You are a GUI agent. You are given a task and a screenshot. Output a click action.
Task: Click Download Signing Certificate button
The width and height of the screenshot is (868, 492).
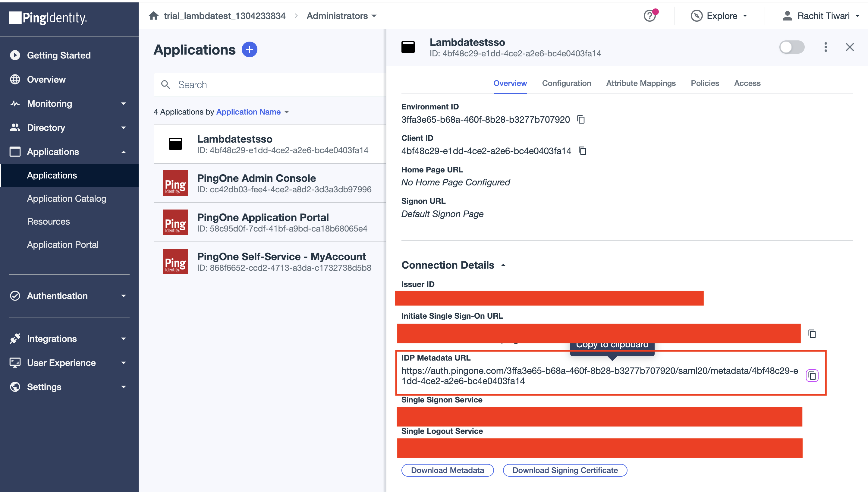(x=565, y=470)
